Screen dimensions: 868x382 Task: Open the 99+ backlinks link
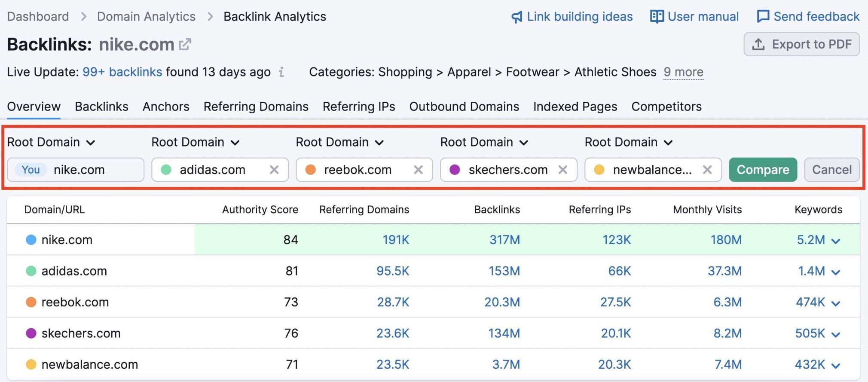[122, 72]
